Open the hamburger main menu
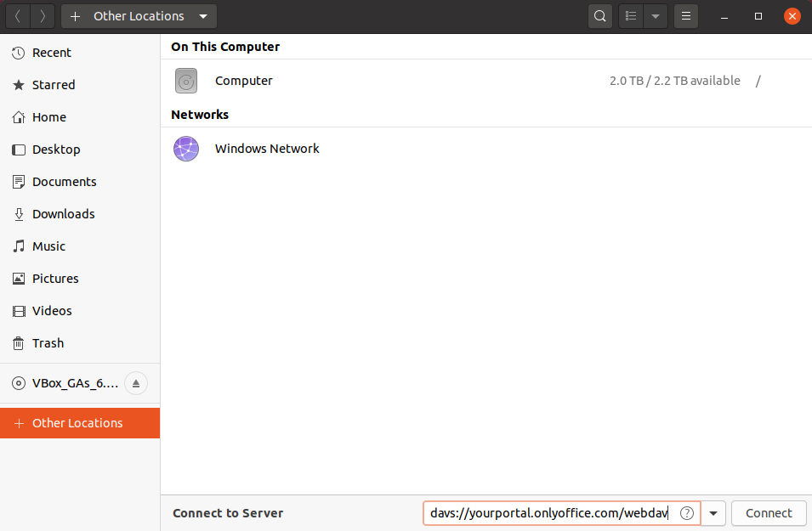812x531 pixels. coord(686,16)
